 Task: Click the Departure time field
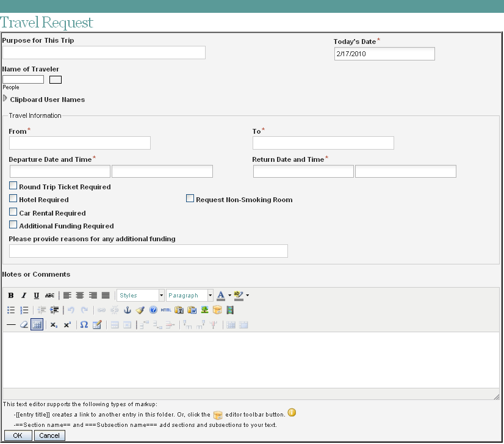[x=162, y=171]
